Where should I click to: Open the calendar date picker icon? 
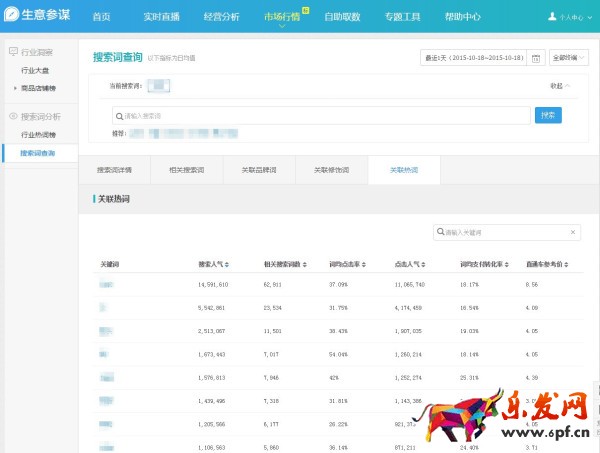[x=537, y=58]
